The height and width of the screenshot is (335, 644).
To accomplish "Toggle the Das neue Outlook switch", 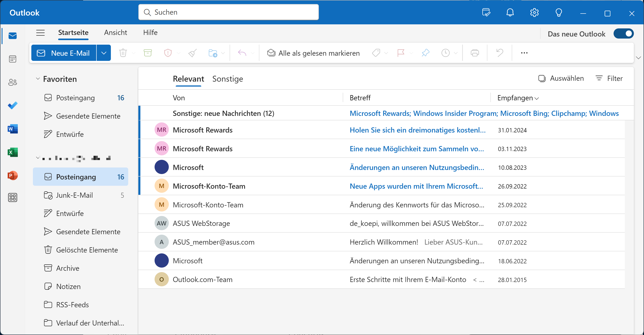I will tap(623, 34).
